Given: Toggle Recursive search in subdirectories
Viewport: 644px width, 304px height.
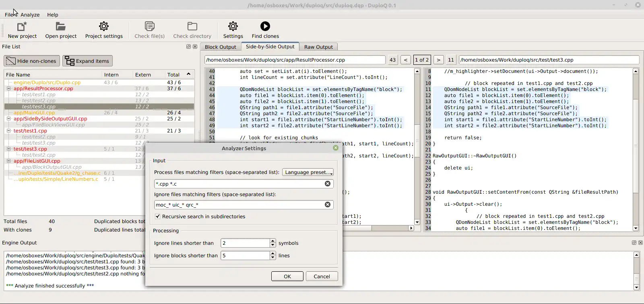Looking at the screenshot, I should [158, 217].
